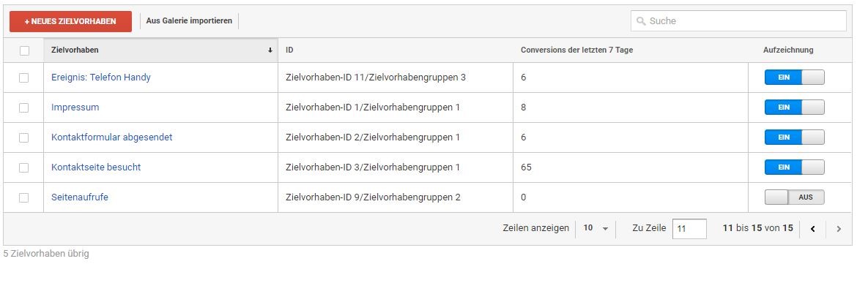868x283 pixels.
Task: Tick checkbox for Impressum row
Action: (x=23, y=107)
